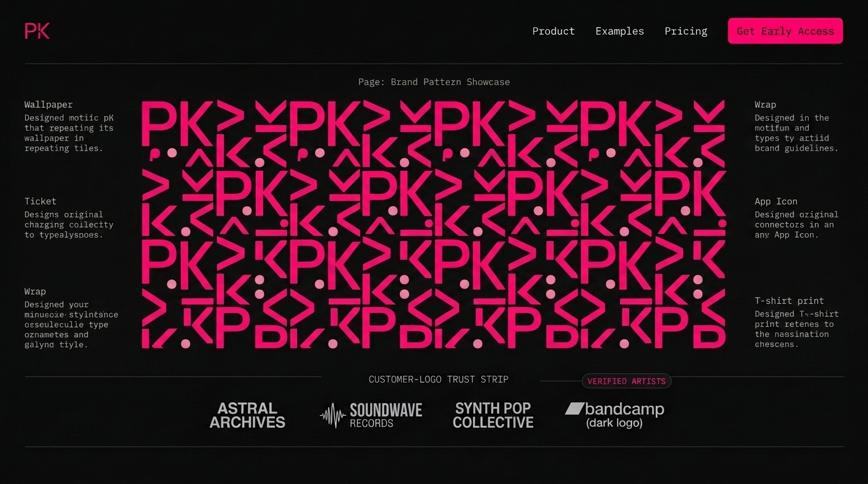The height and width of the screenshot is (484, 868).
Task: Click the Customer-Logo Trust Strip label
Action: [x=438, y=379]
